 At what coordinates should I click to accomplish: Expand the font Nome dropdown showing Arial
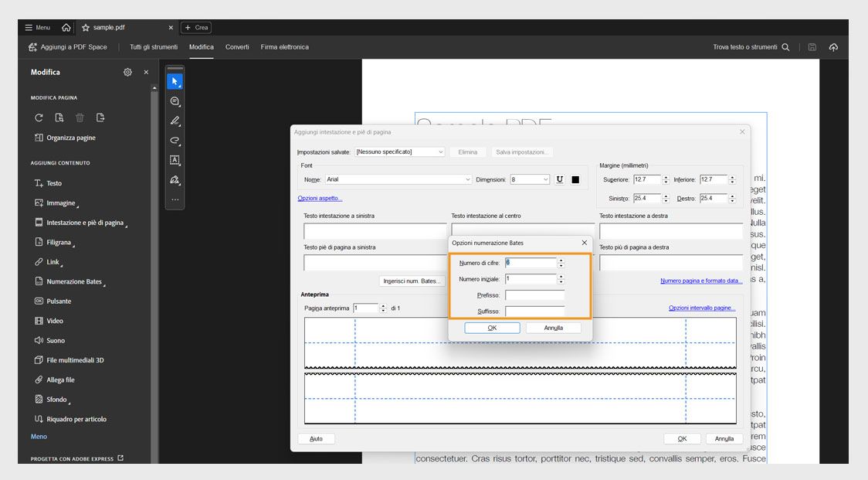pos(398,179)
